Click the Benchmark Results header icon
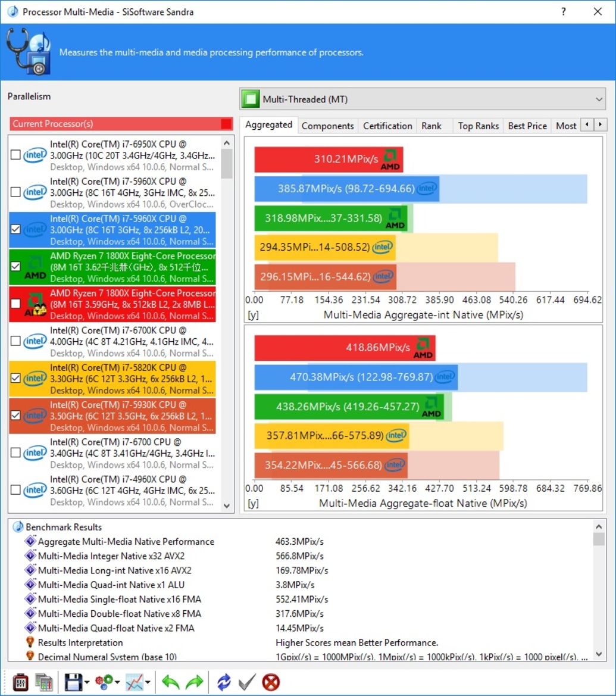 coord(18,527)
